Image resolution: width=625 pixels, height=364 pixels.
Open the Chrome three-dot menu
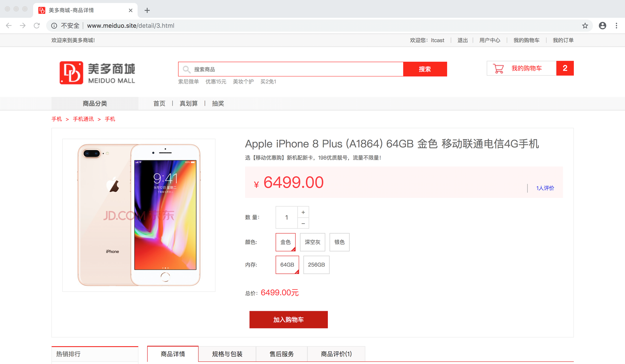click(x=616, y=26)
